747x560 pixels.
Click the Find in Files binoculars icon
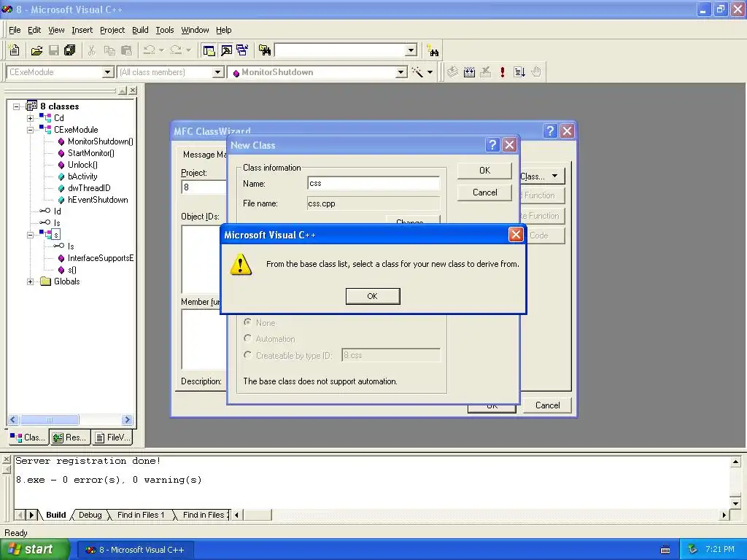click(x=264, y=50)
